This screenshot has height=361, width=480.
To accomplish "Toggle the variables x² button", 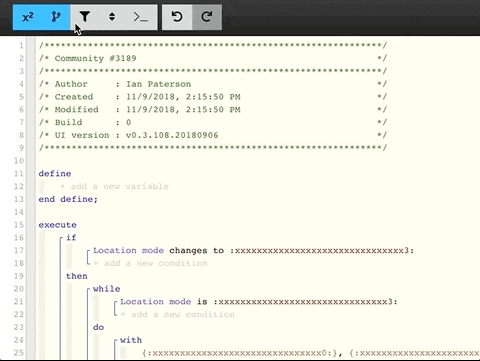I will tap(27, 17).
